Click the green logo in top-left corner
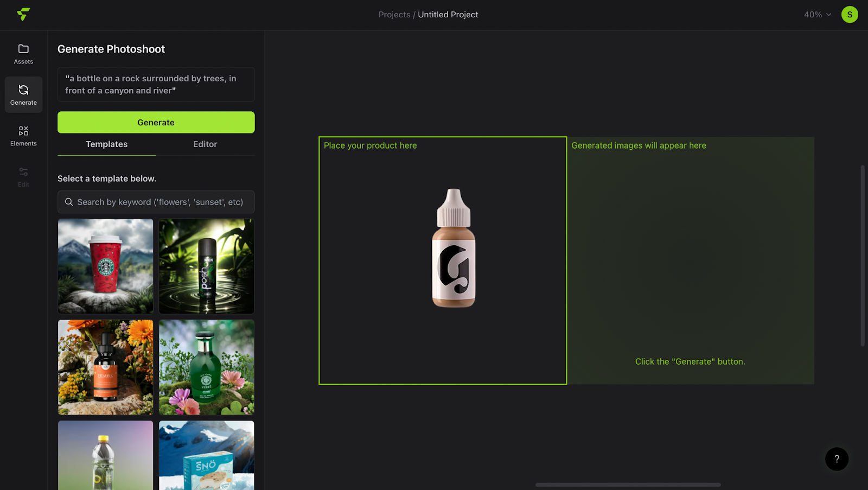This screenshot has height=490, width=868. [23, 14]
